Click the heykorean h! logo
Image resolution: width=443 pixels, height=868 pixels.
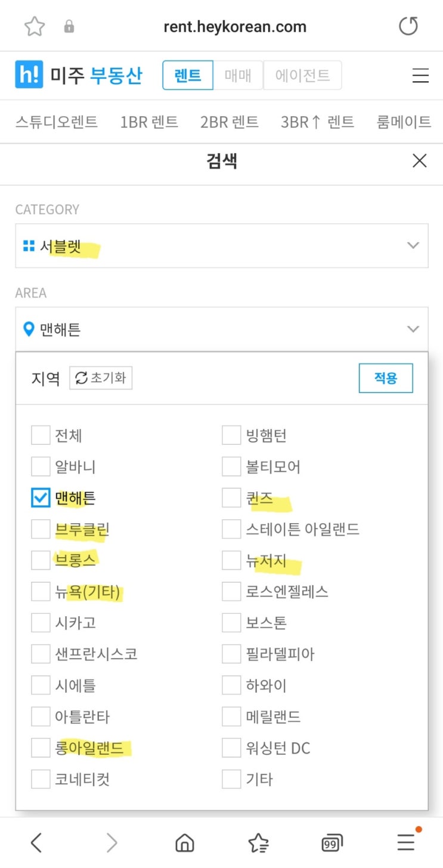29,76
